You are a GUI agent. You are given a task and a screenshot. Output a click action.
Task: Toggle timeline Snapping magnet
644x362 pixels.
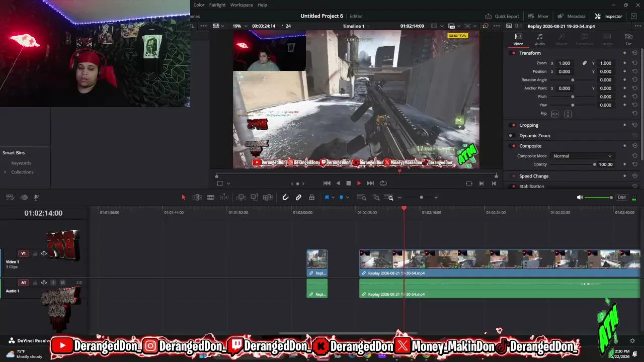285,198
